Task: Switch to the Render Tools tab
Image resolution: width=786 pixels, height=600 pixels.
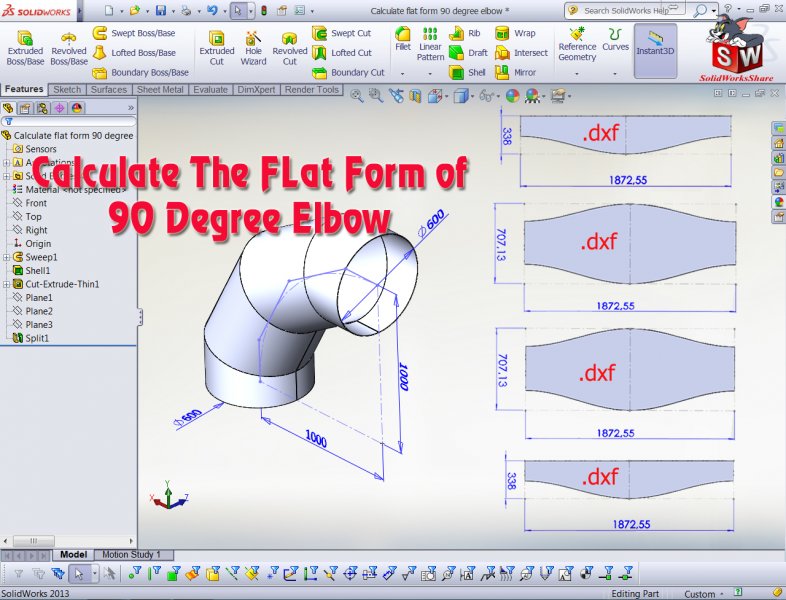Action: click(312, 90)
